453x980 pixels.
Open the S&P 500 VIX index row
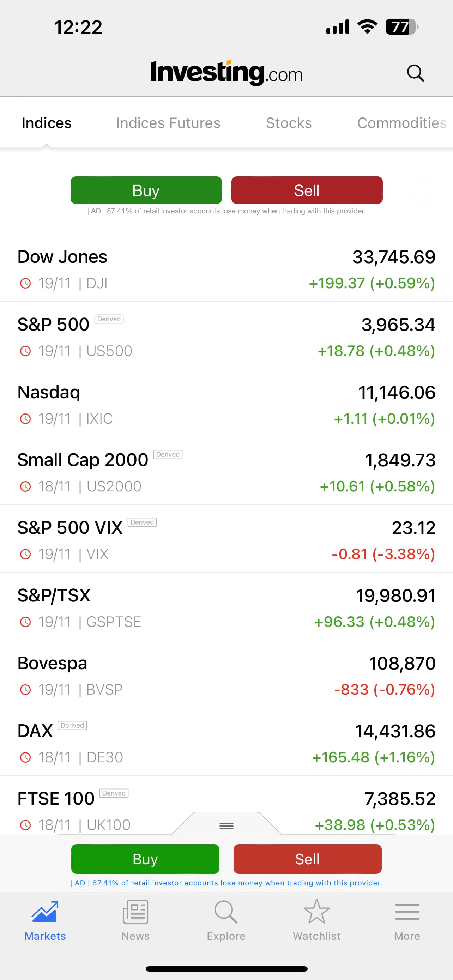226,539
